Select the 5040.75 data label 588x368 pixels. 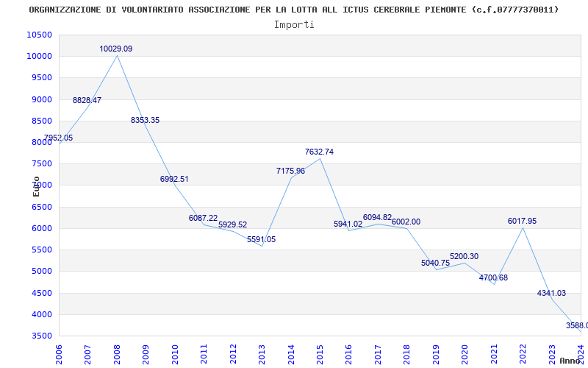(435, 263)
